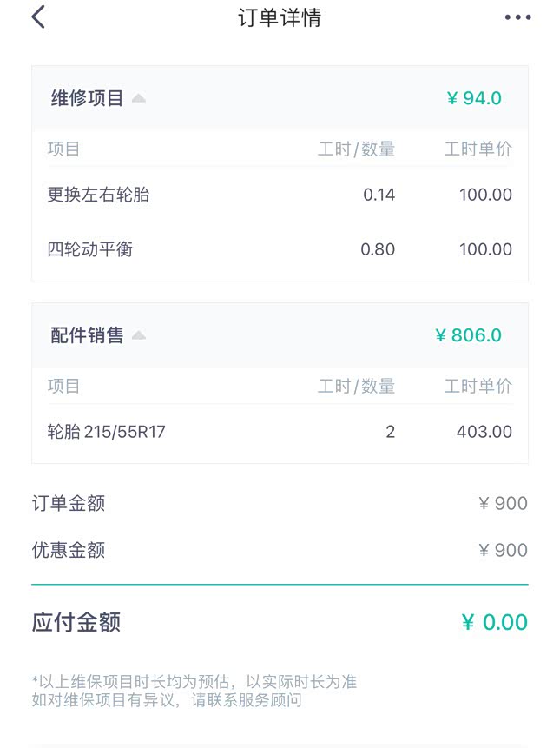Image resolution: width=560 pixels, height=748 pixels.
Task: Tap the 维修项目 section header
Action: pyautogui.click(x=88, y=98)
